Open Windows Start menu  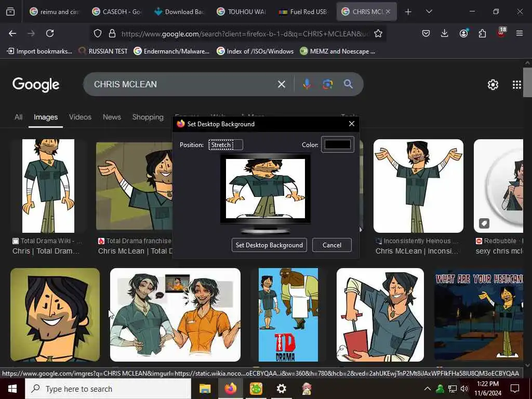(x=12, y=389)
